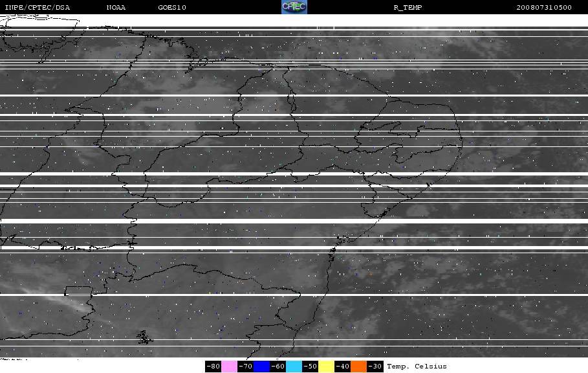Click the dark blue legend swatch
Image resolution: width=588 pixels, height=373 pixels.
[x=261, y=367]
